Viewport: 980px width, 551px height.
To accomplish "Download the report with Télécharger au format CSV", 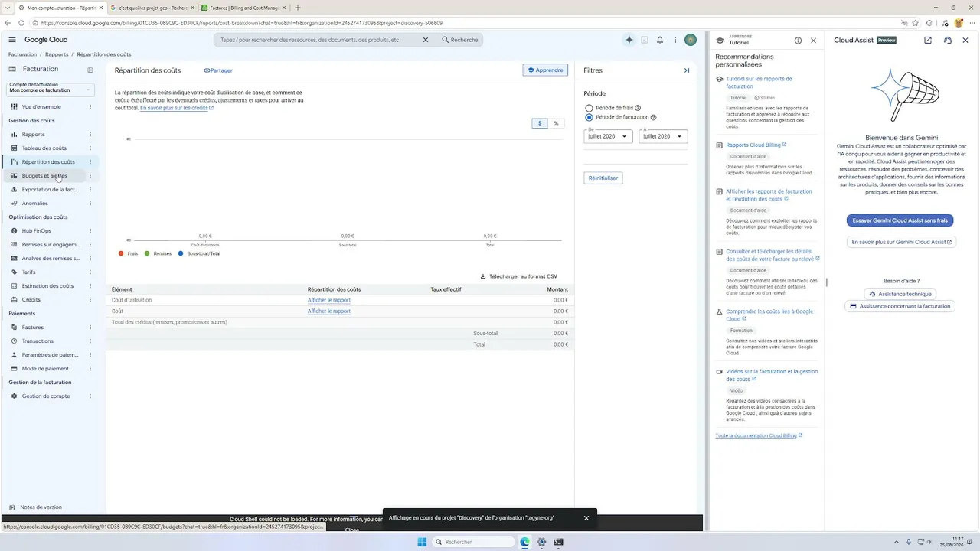I will (x=519, y=276).
